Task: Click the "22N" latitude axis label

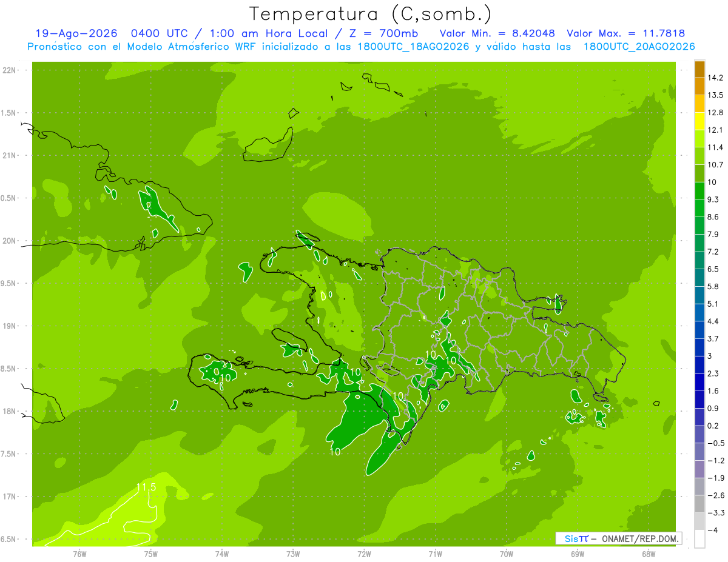Action: click(x=9, y=70)
